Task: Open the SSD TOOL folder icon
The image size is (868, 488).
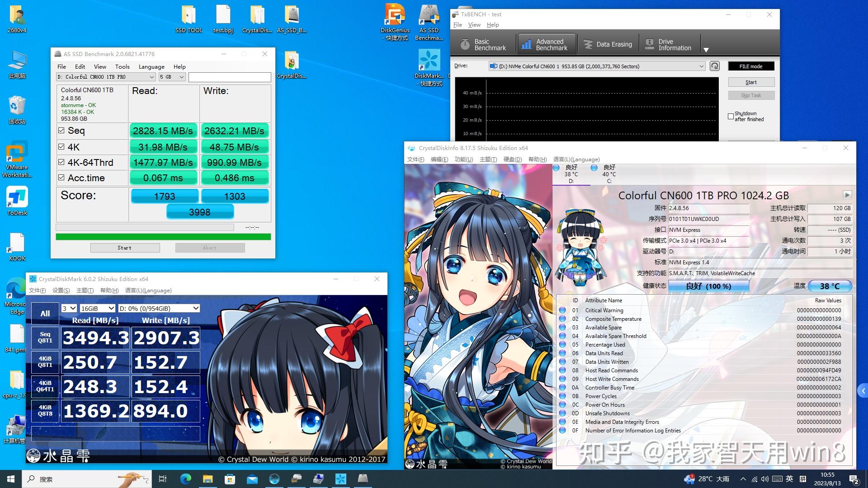Action: click(189, 19)
